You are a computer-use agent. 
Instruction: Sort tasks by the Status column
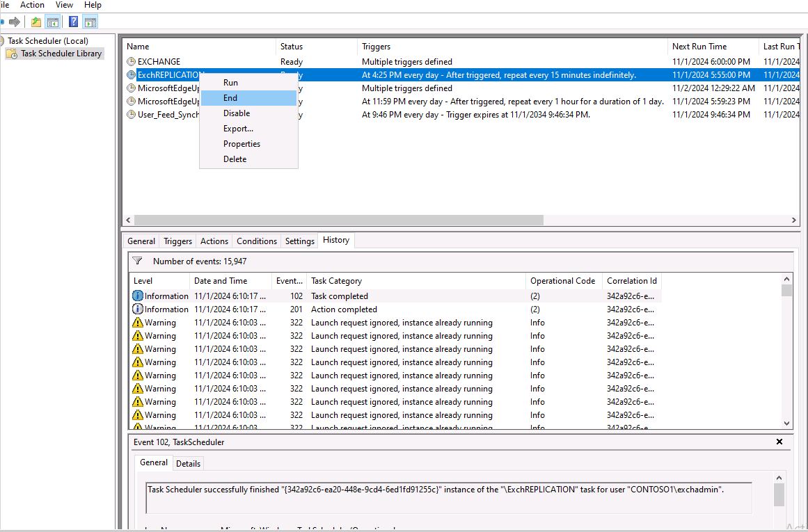(x=317, y=47)
